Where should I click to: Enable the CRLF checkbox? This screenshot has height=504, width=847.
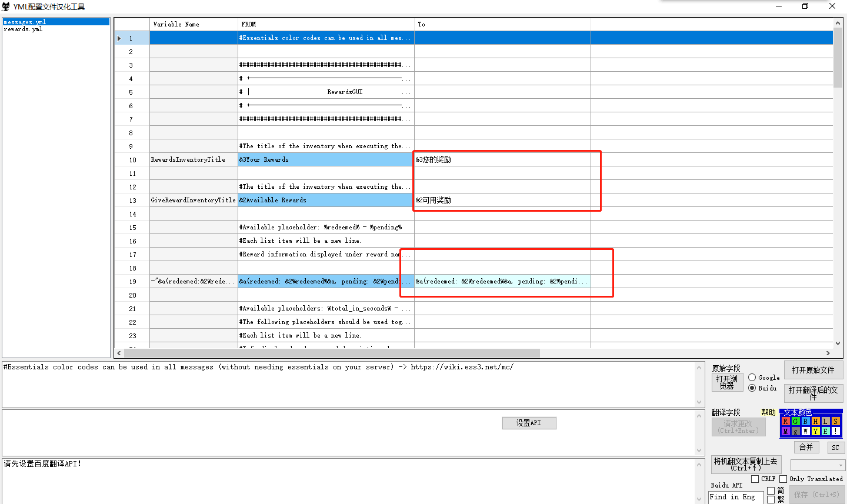755,479
